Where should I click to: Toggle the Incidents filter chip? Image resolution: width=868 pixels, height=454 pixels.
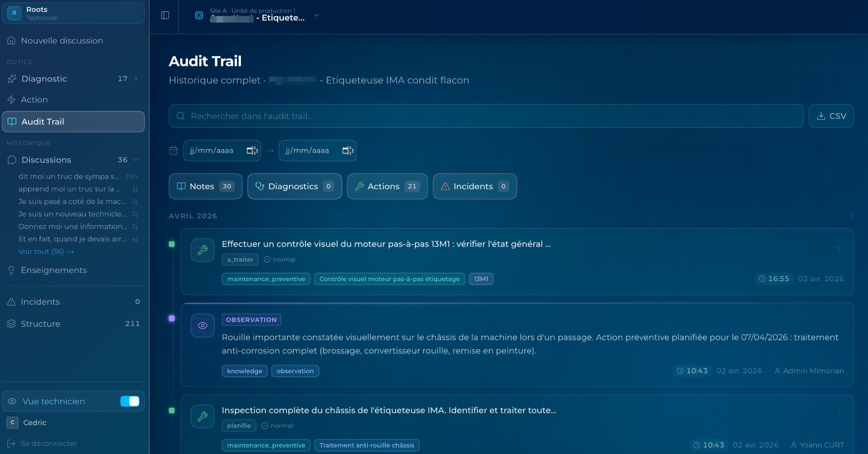pyautogui.click(x=474, y=186)
